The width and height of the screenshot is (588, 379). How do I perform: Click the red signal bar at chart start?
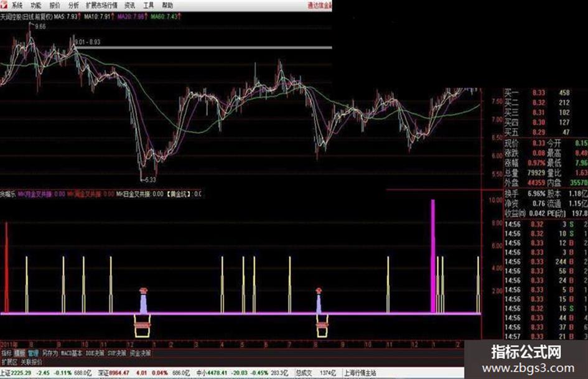pyautogui.click(x=6, y=268)
